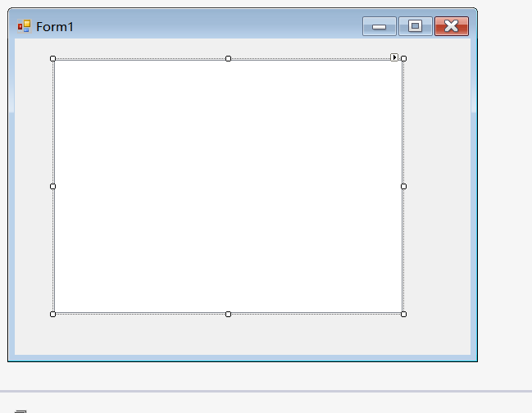
Task: Click the bottom-right resize handle of control
Action: pyautogui.click(x=404, y=315)
